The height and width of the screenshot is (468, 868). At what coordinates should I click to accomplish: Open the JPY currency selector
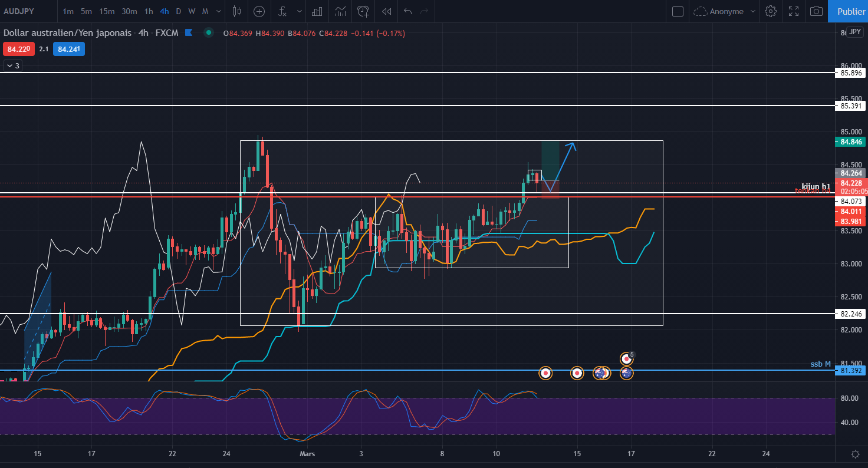tap(856, 32)
